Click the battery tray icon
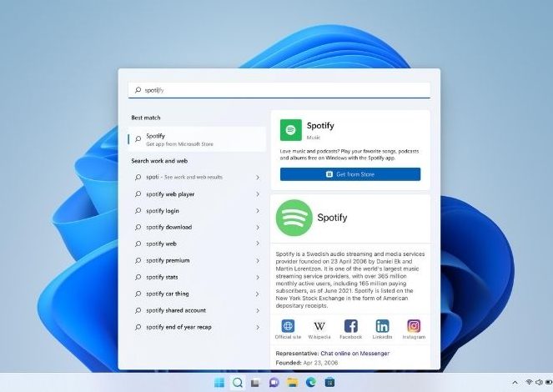Viewport: 553px width, 392px height. [x=549, y=383]
